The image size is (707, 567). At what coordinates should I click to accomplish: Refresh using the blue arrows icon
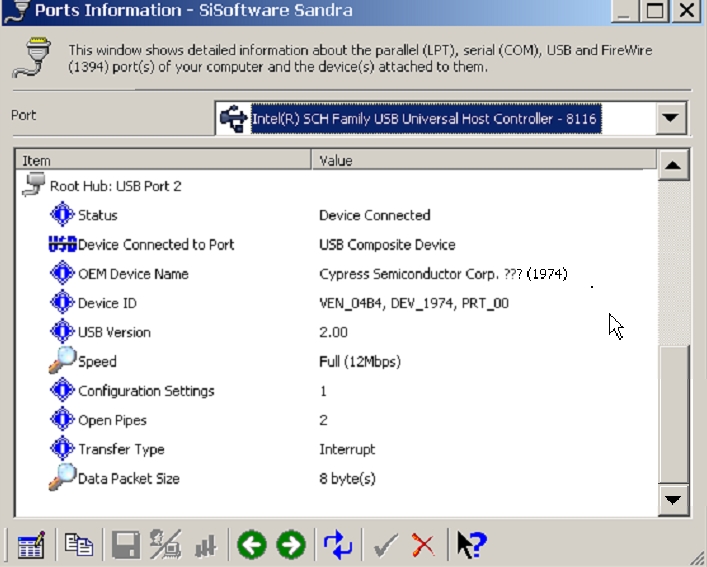click(x=338, y=544)
